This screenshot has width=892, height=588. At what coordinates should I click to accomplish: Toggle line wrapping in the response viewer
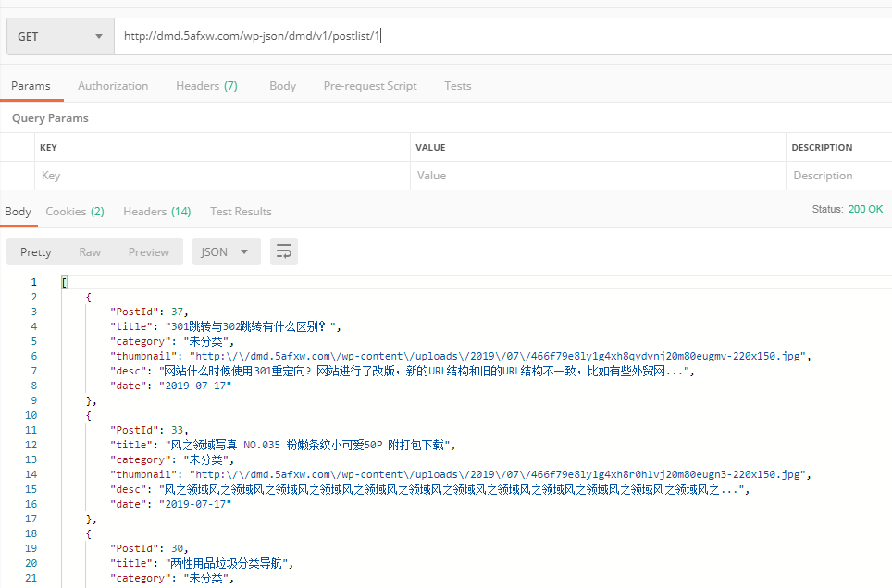[x=284, y=251]
